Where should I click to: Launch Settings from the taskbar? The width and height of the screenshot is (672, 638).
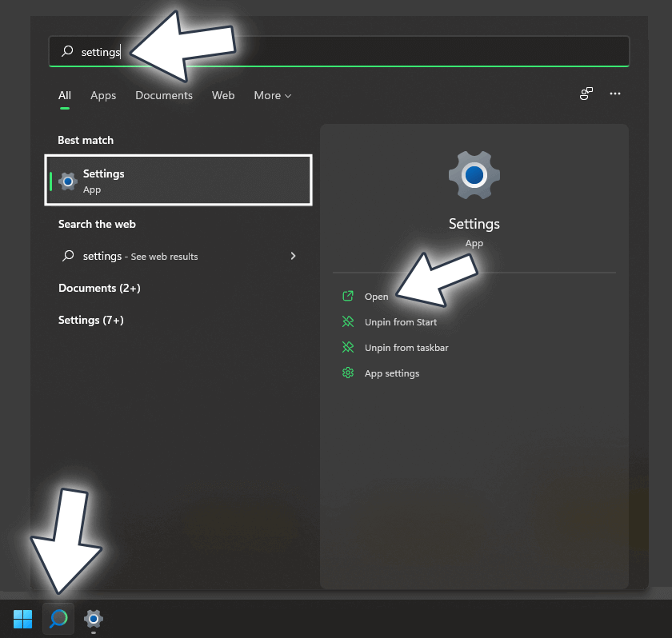coord(93,619)
